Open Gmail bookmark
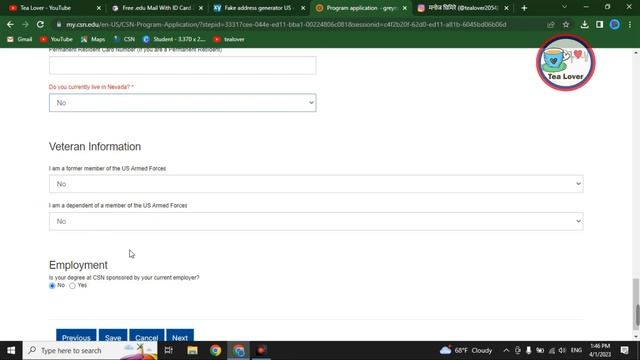The width and height of the screenshot is (640, 360). click(x=20, y=39)
